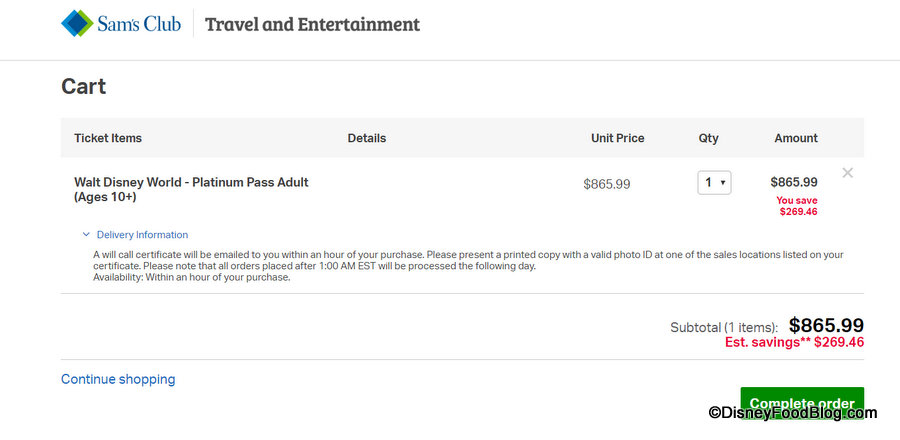Screen dimensions: 900x440
Task: Click the Travel and Entertainment header title
Action: 312,24
